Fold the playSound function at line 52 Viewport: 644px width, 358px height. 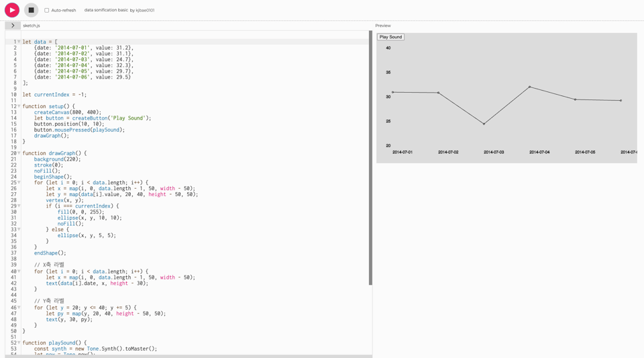[x=19, y=343]
